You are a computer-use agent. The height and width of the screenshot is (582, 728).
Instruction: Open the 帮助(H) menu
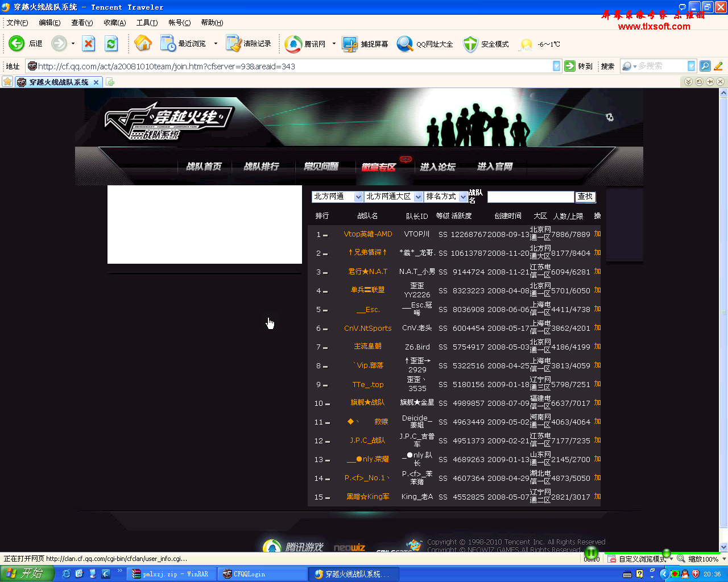click(x=212, y=23)
